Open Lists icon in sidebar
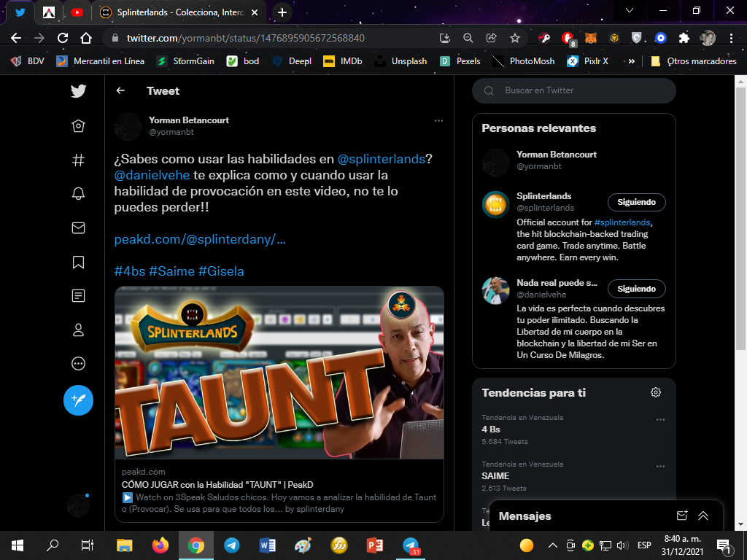Viewport: 747px width, 560px height. tap(78, 296)
